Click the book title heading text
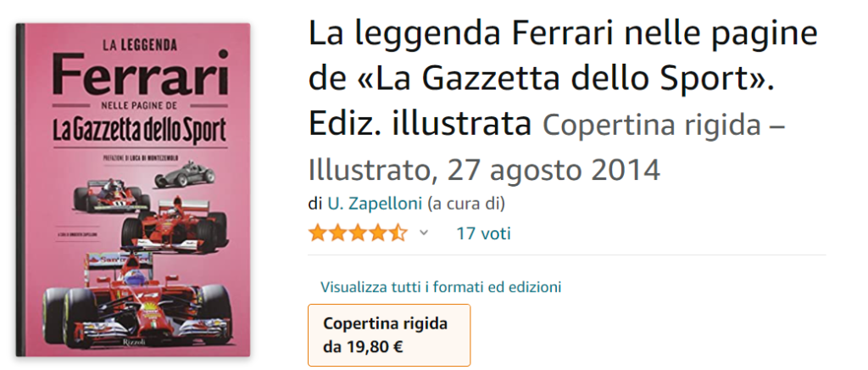The image size is (868, 370). [x=563, y=80]
